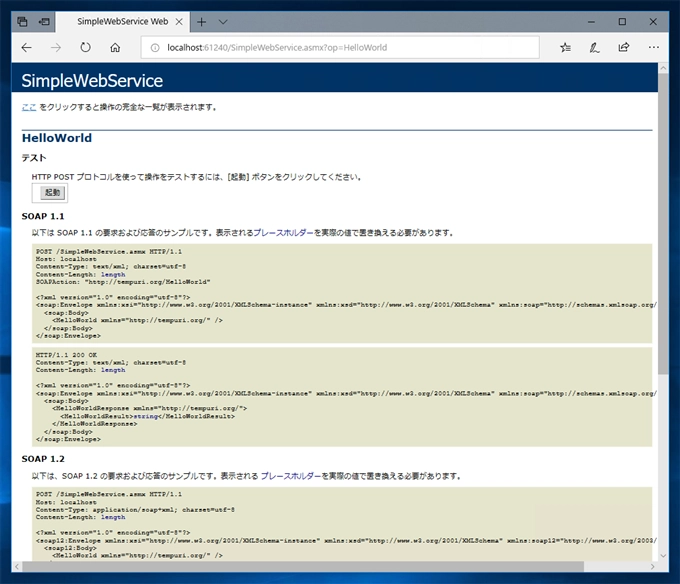Open Settings and more ellipsis menu
The width and height of the screenshot is (680, 584).
[x=654, y=47]
